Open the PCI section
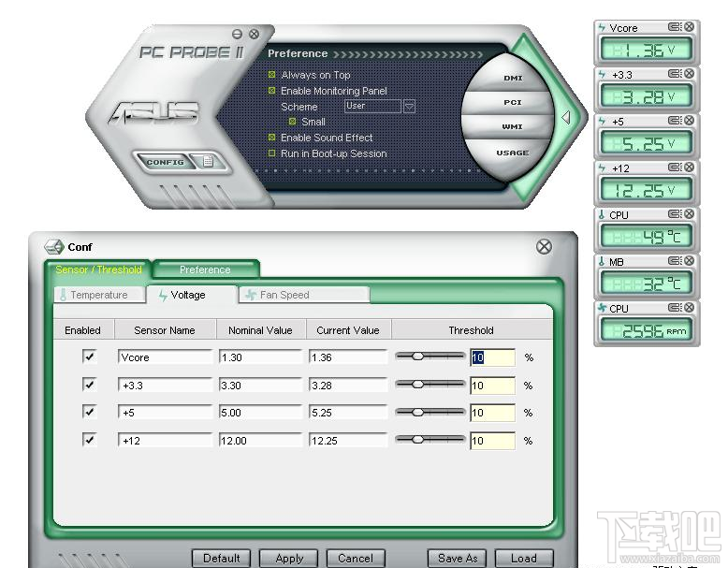The width and height of the screenshot is (728, 568). tap(513, 102)
